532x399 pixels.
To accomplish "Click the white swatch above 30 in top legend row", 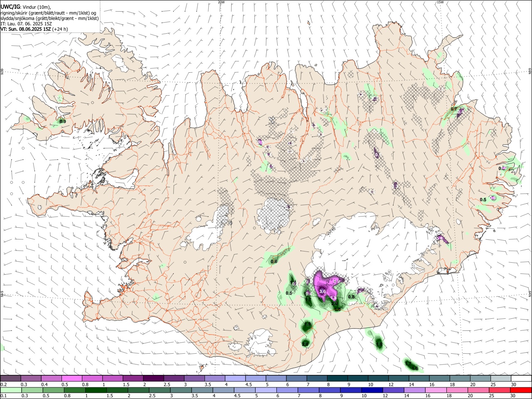I will [521, 378].
